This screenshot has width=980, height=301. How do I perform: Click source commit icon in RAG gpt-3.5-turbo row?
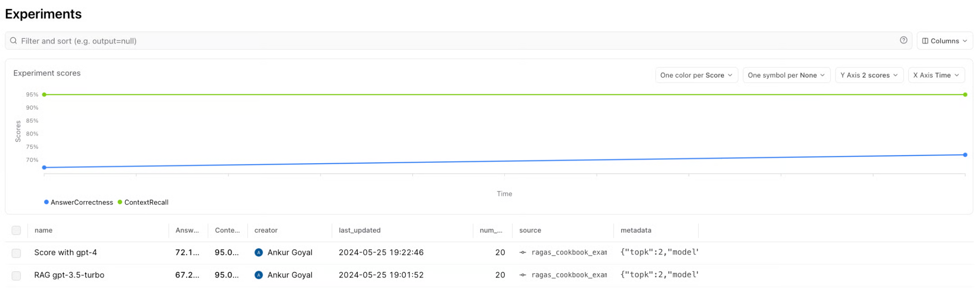tap(523, 275)
